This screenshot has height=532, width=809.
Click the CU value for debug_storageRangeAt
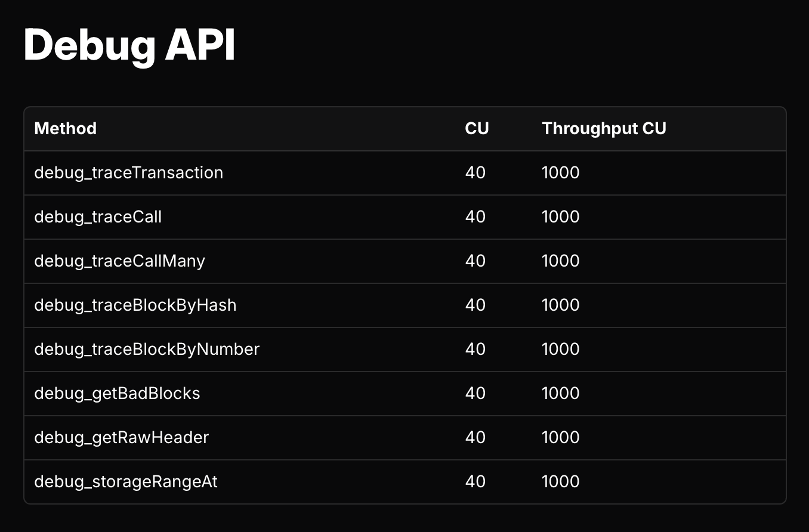pos(475,482)
